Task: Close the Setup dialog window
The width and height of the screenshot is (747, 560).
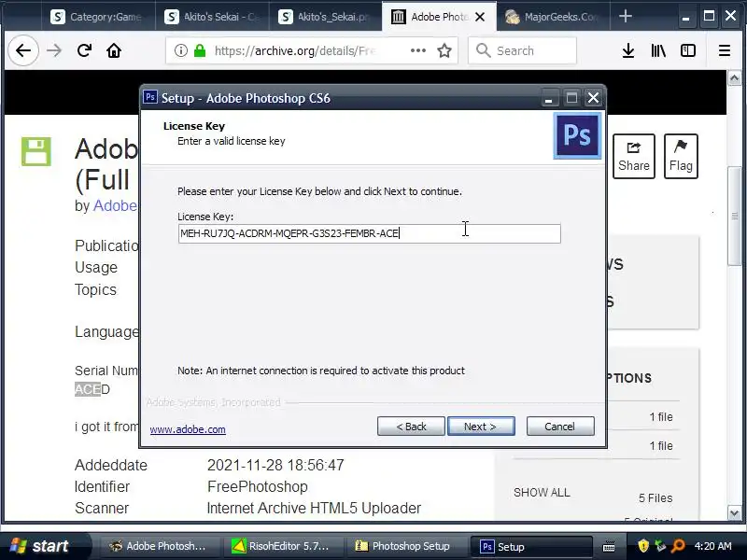Action: click(593, 98)
